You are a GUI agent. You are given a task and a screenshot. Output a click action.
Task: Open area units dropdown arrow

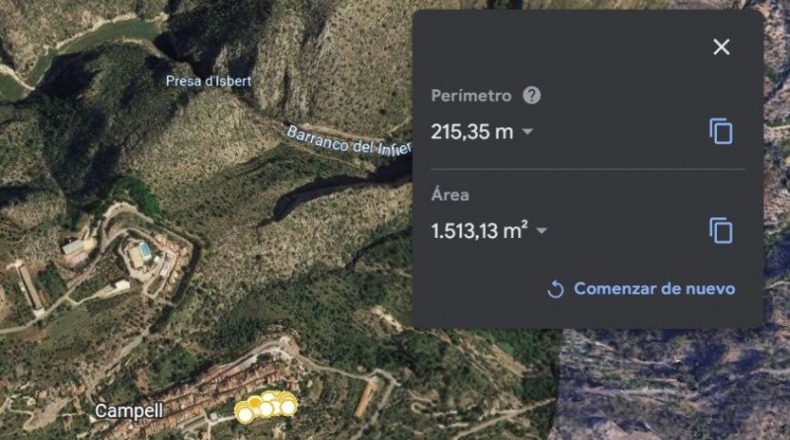pyautogui.click(x=542, y=231)
